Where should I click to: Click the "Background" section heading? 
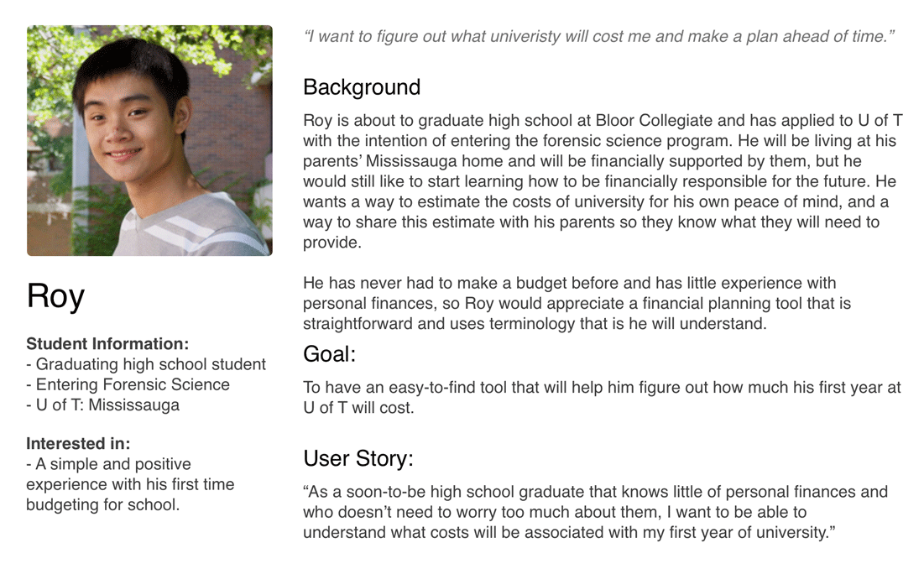pyautogui.click(x=362, y=87)
